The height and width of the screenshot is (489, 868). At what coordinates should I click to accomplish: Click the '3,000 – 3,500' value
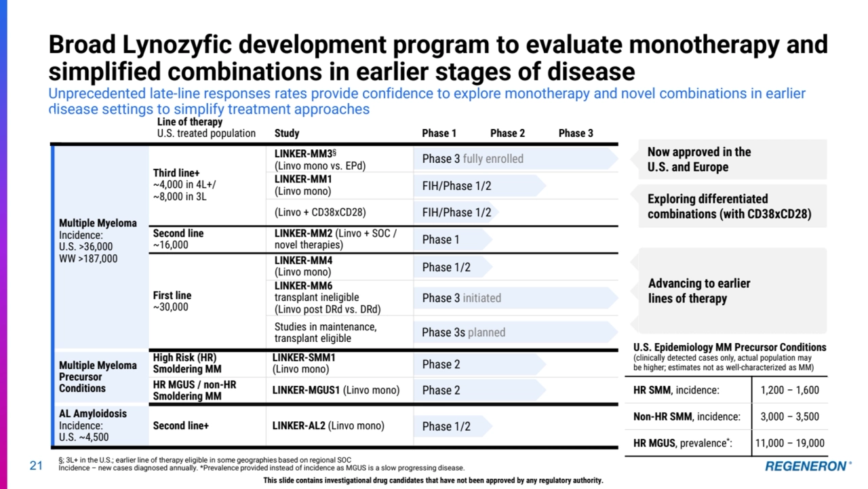[x=789, y=417]
